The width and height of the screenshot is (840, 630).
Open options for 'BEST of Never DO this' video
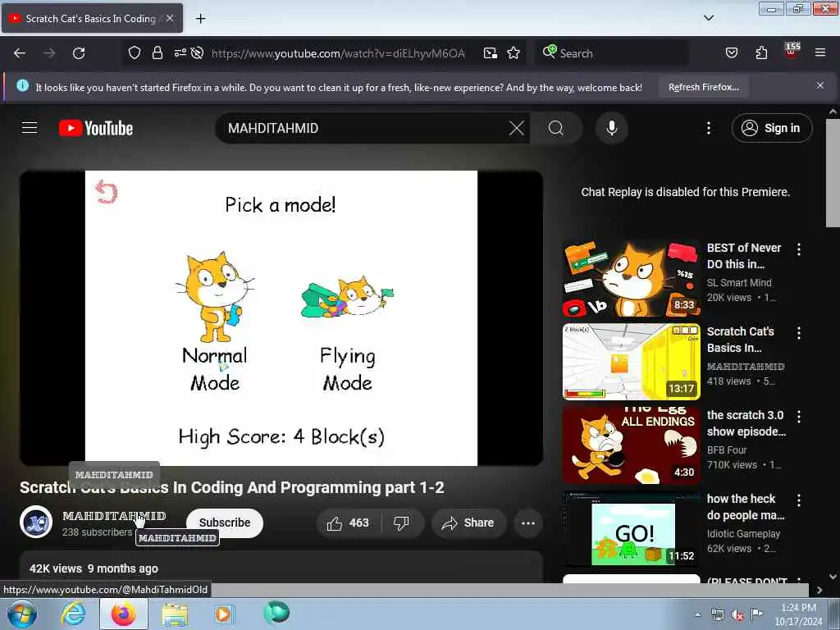point(799,249)
